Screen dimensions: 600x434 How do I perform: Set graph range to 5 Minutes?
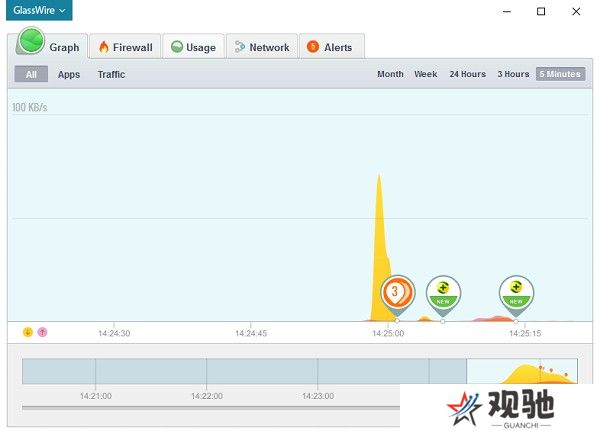click(x=560, y=74)
